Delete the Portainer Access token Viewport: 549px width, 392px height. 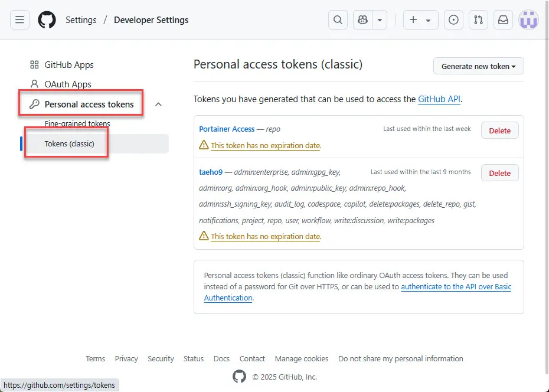[499, 130]
